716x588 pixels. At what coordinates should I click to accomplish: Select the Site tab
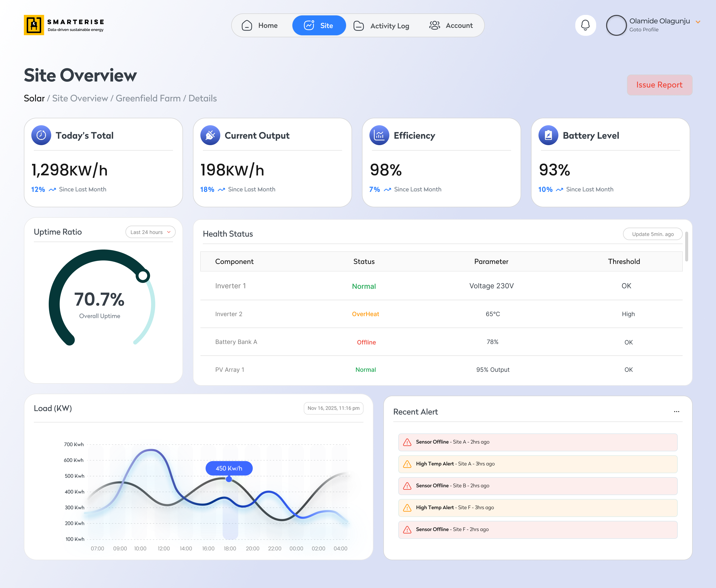point(319,25)
